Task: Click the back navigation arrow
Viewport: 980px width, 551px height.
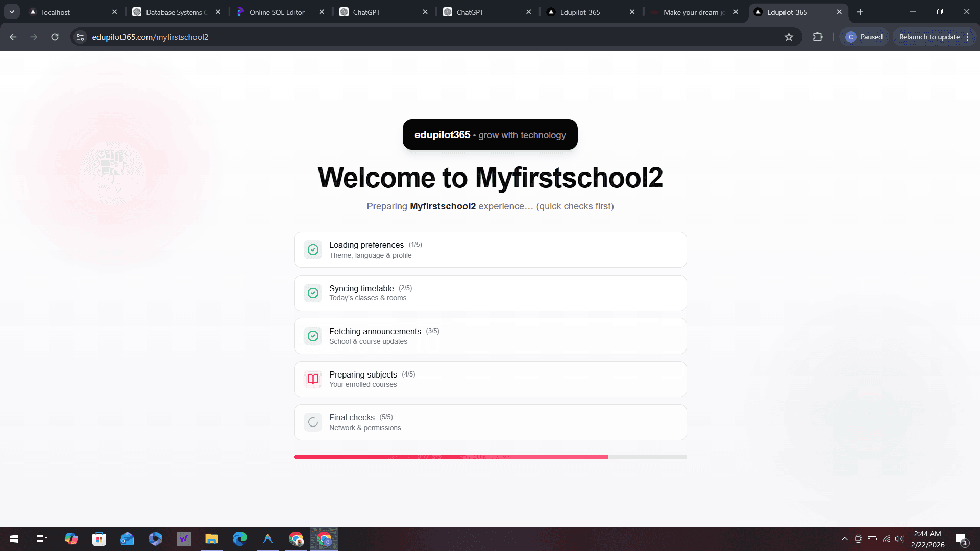Action: tap(12, 37)
